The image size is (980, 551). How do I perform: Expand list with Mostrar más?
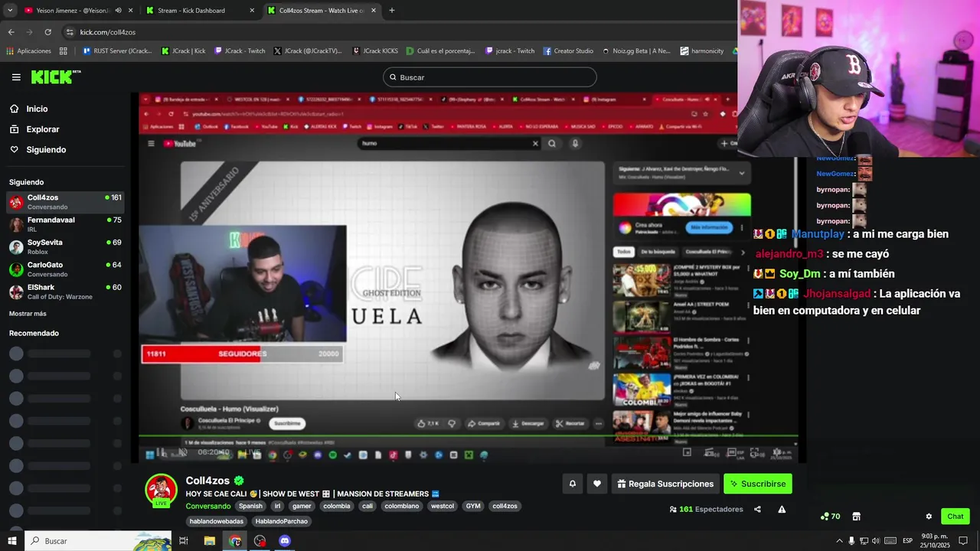click(x=28, y=314)
